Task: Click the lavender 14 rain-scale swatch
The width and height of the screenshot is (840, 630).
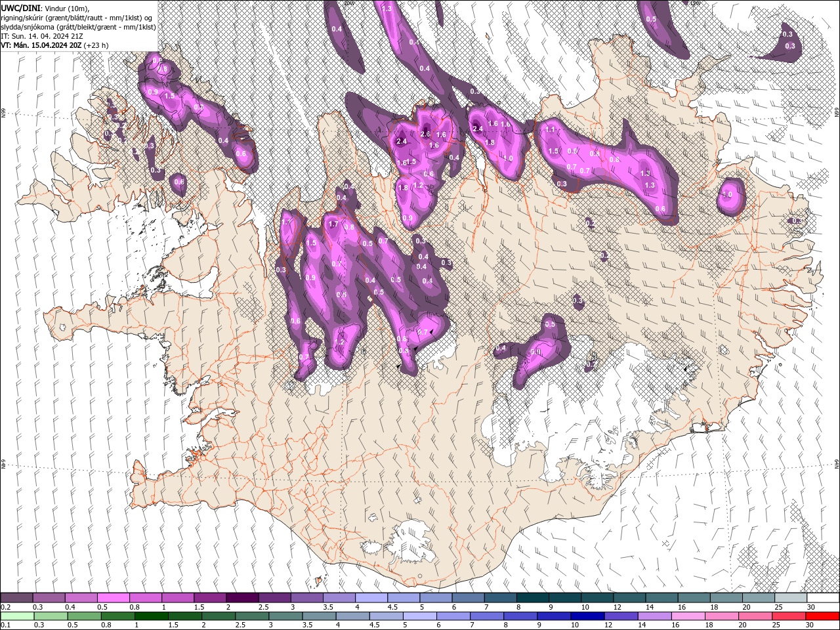Action: point(654,616)
